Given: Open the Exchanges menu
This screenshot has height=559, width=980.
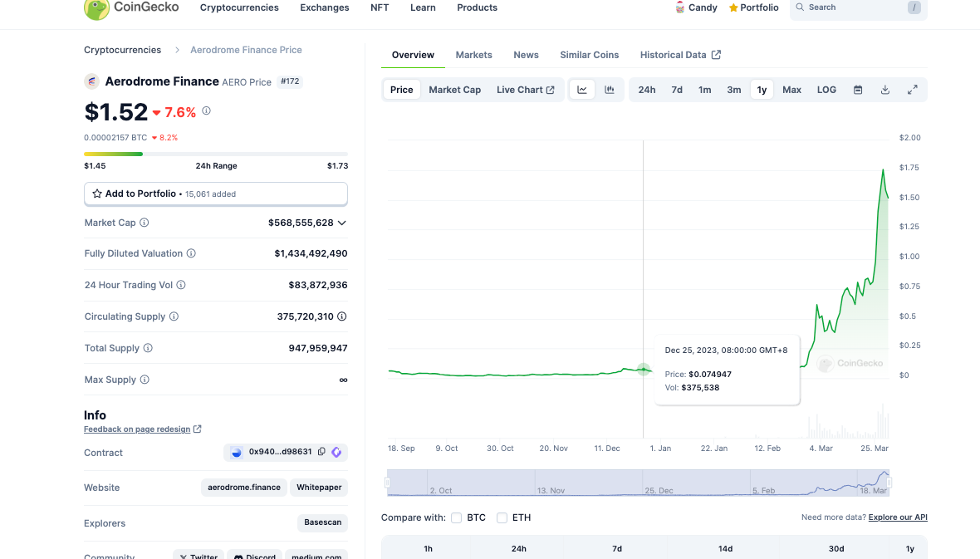Looking at the screenshot, I should (325, 7).
